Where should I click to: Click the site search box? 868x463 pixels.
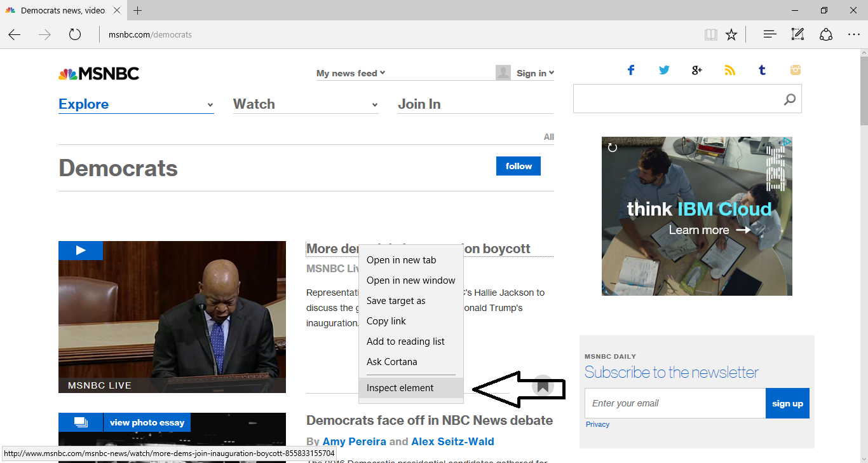click(x=688, y=99)
